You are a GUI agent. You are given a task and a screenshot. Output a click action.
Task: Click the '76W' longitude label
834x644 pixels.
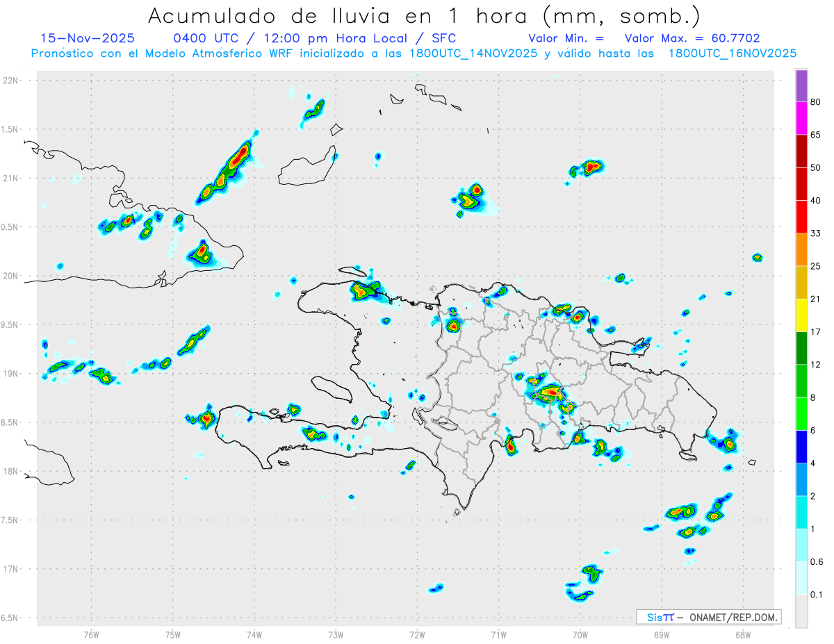tap(91, 634)
